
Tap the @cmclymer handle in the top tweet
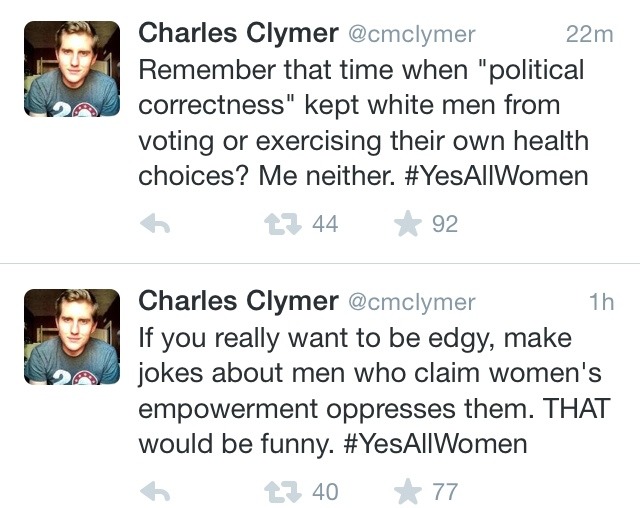click(x=410, y=35)
